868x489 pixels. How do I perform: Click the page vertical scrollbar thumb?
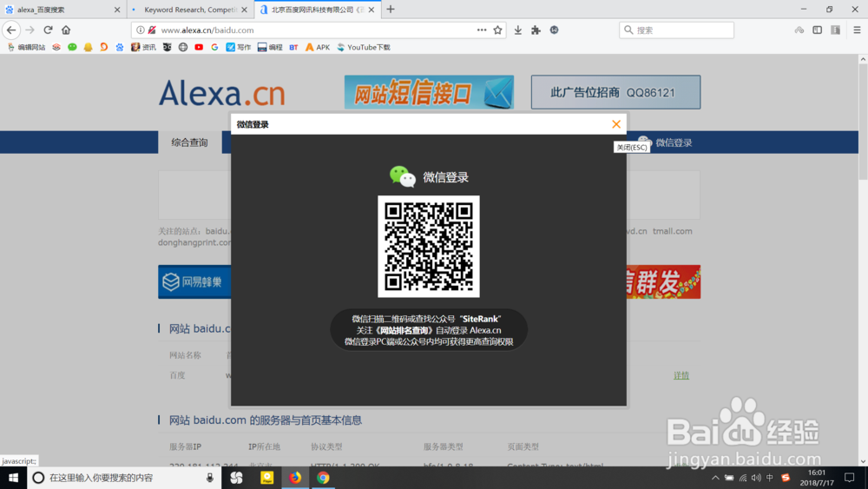pos(863,122)
